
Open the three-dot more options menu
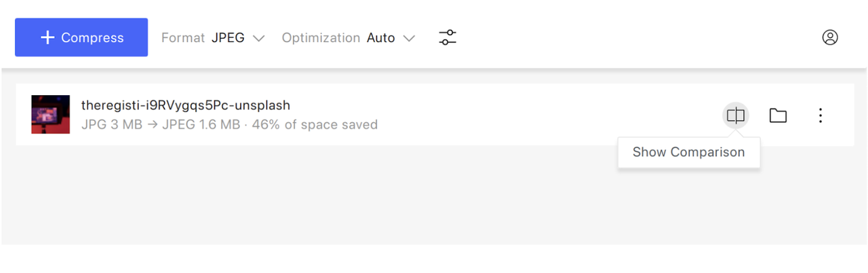coord(821,115)
